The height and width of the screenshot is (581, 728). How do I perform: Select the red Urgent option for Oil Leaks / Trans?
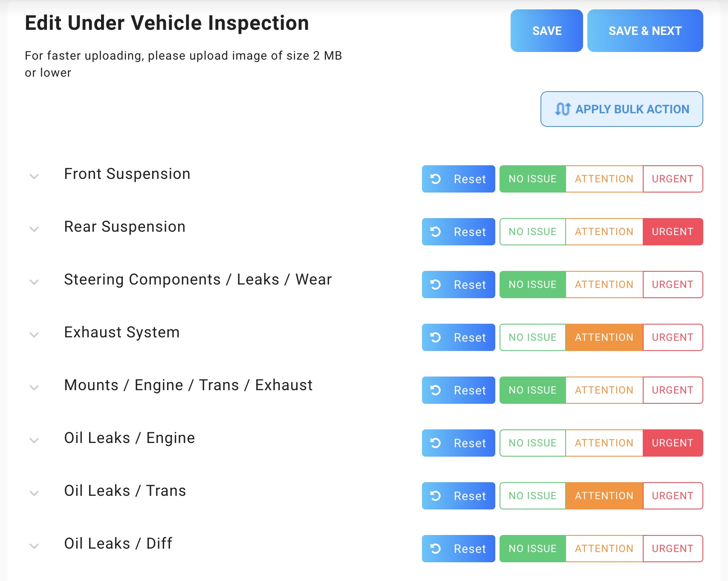click(673, 496)
